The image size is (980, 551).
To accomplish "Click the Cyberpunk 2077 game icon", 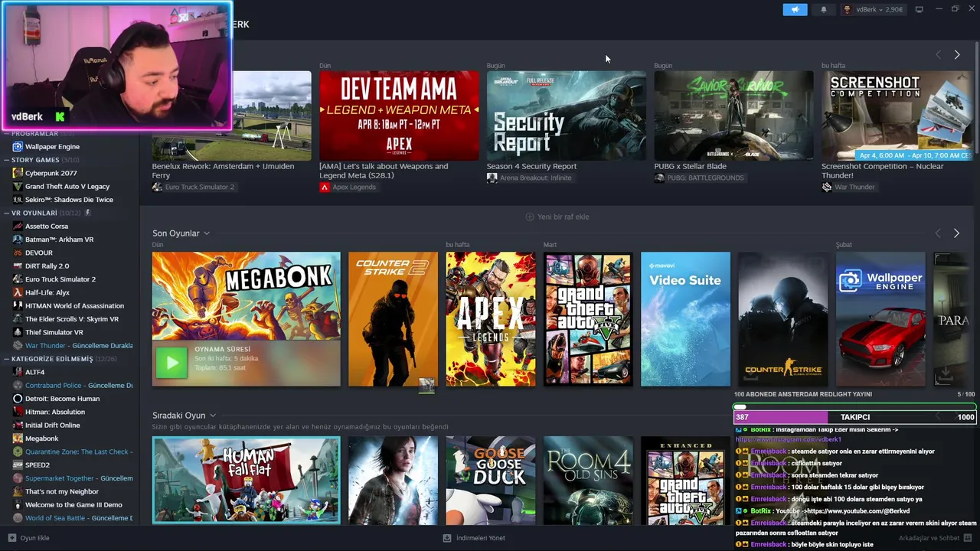I will pos(18,173).
